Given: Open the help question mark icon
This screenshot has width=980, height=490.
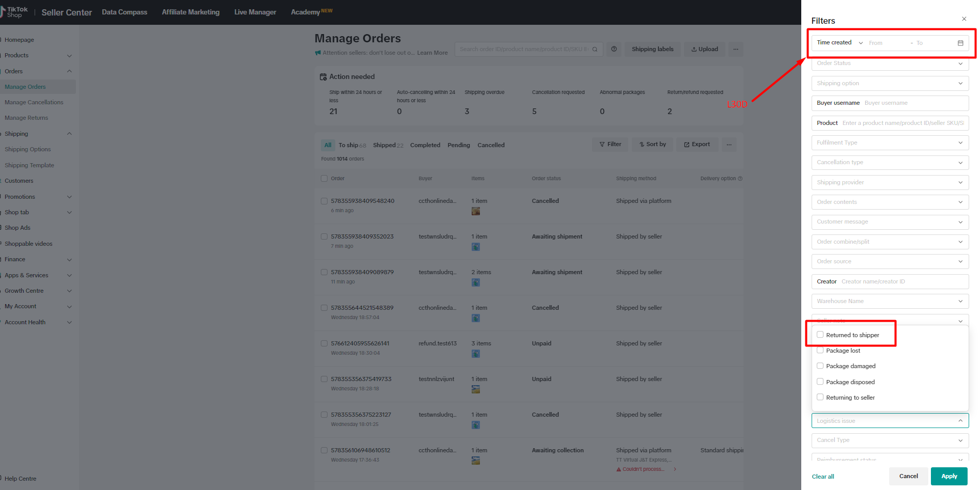Looking at the screenshot, I should coord(614,49).
